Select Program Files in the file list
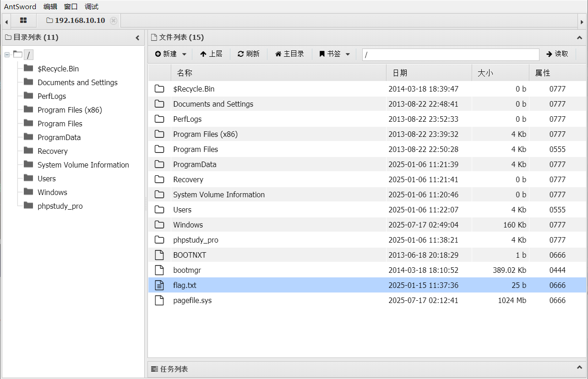588x379 pixels. tap(367, 149)
